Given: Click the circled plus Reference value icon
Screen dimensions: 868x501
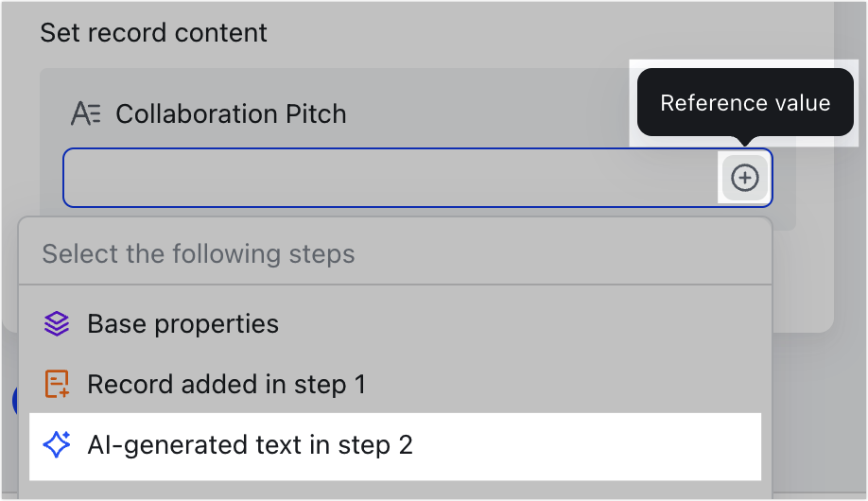Looking at the screenshot, I should (744, 178).
